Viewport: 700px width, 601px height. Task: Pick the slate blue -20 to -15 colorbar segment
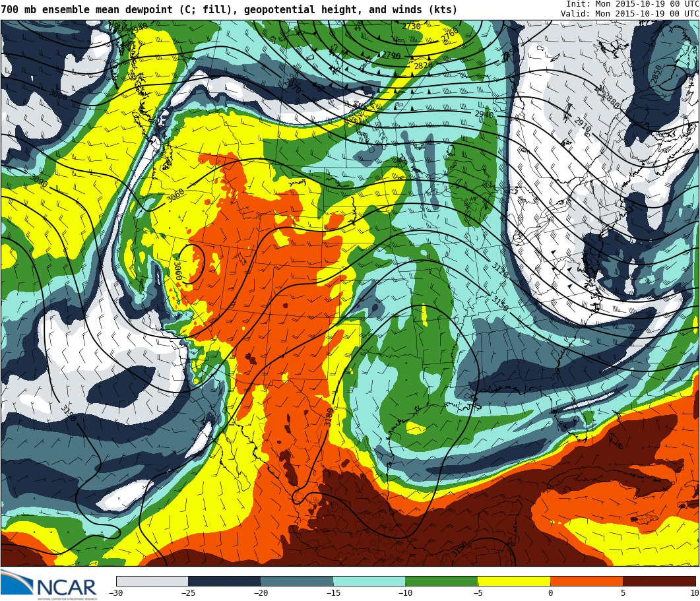tap(297, 581)
